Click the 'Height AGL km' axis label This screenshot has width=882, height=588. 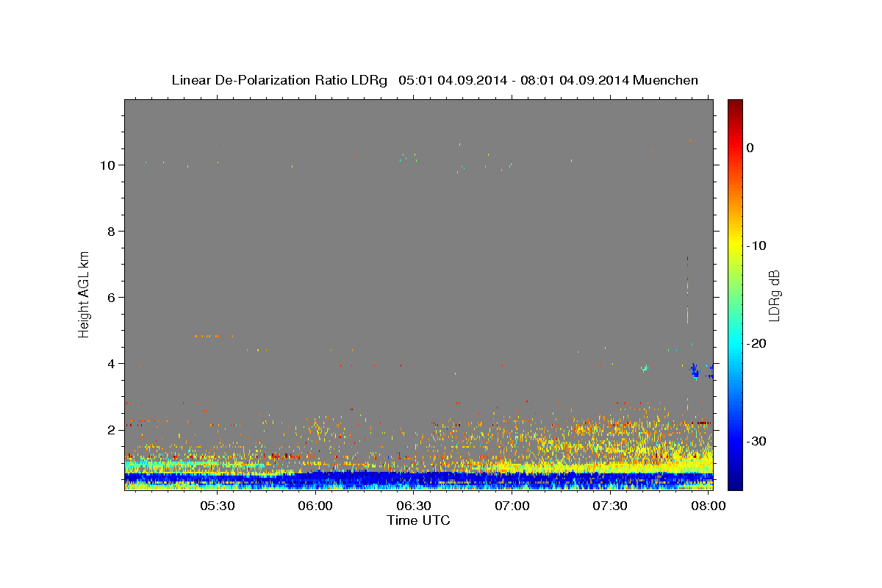(85, 294)
